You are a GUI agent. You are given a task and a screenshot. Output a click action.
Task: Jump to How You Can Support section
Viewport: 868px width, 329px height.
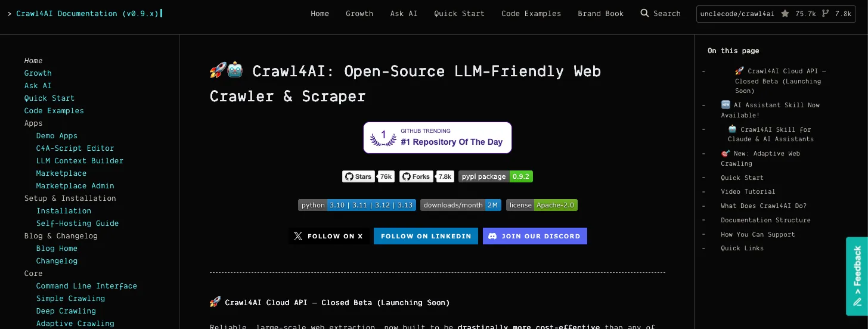758,234
